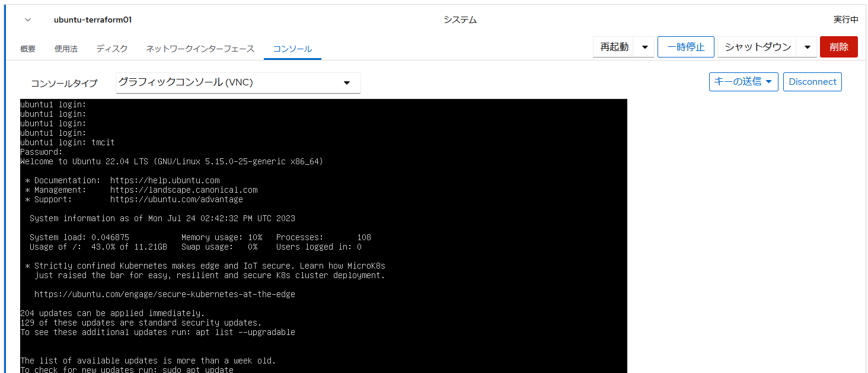Open the ディスク tab
The height and width of the screenshot is (373, 868).
pos(112,49)
